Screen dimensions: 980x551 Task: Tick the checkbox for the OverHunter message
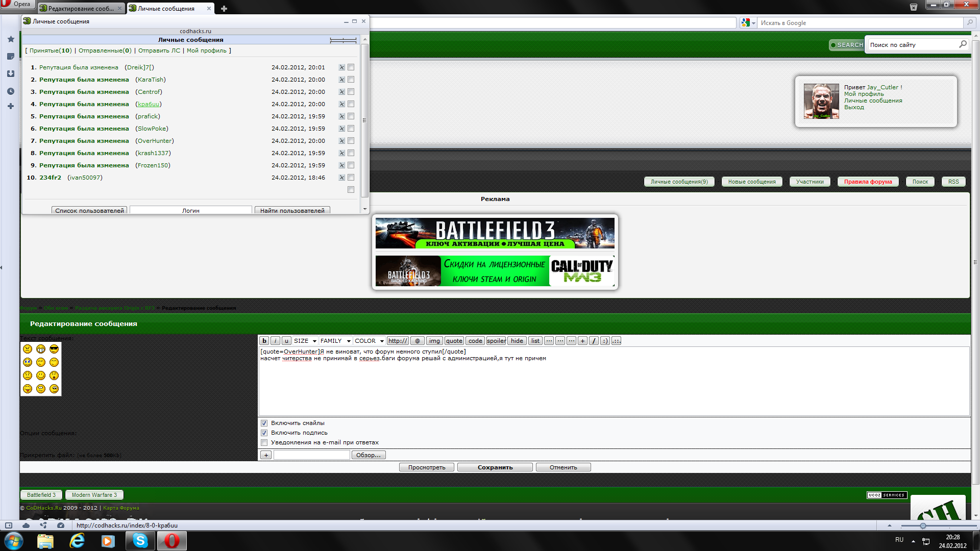(351, 141)
